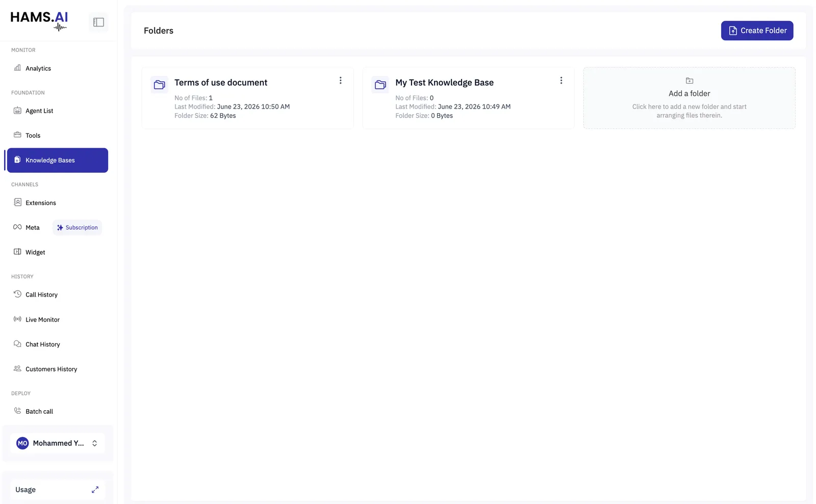Click the Create Folder button
Viewport: 816px width, 504px height.
757,31
